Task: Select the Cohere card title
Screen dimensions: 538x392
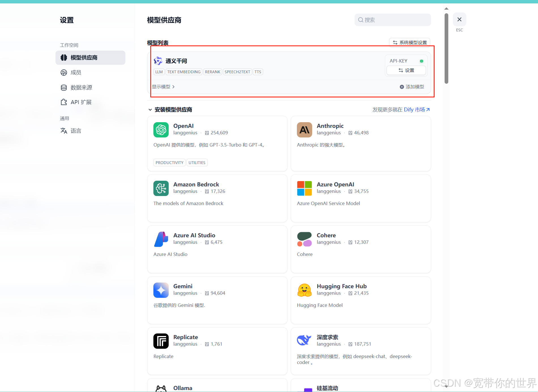Action: pyautogui.click(x=326, y=235)
